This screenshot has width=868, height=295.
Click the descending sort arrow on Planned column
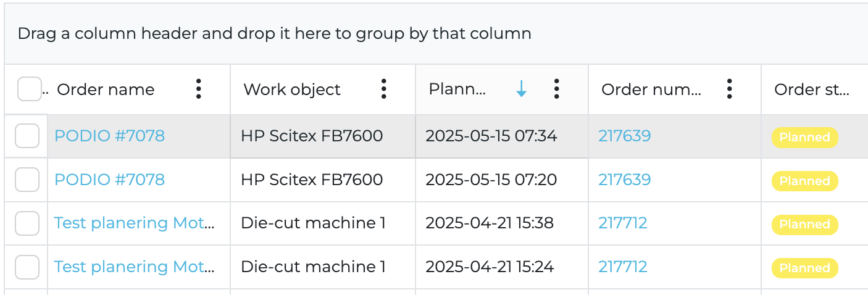point(521,89)
